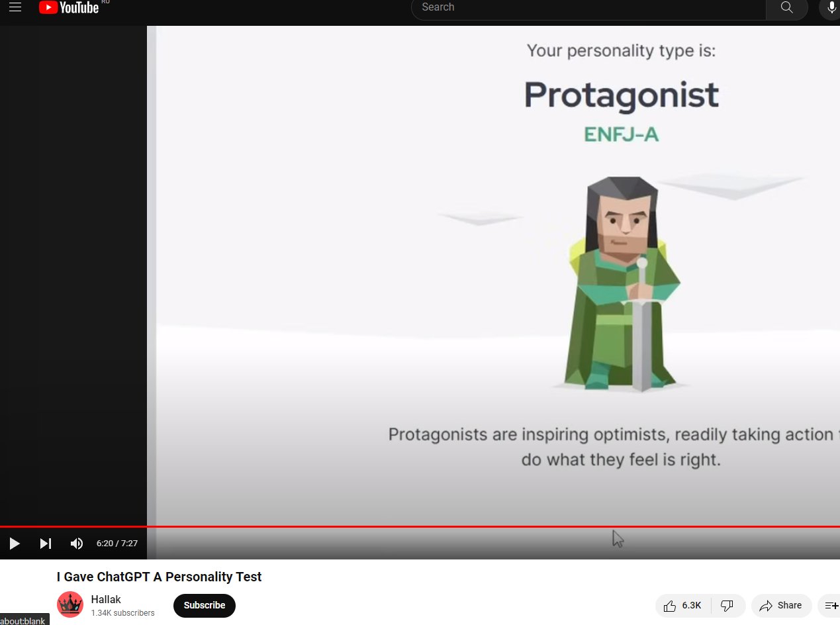Open the Save to playlist button
Screen dimensions: 840x625
[829, 605]
